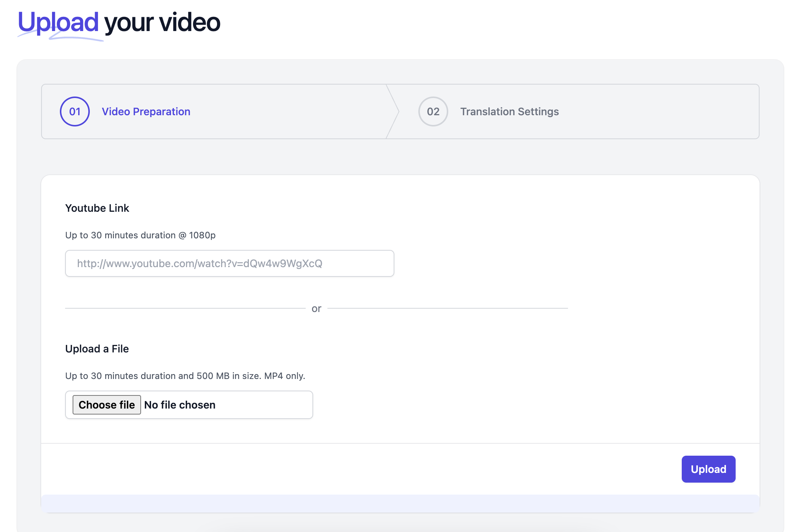Click the 02 step circle
This screenshot has height=532, width=797.
433,111
